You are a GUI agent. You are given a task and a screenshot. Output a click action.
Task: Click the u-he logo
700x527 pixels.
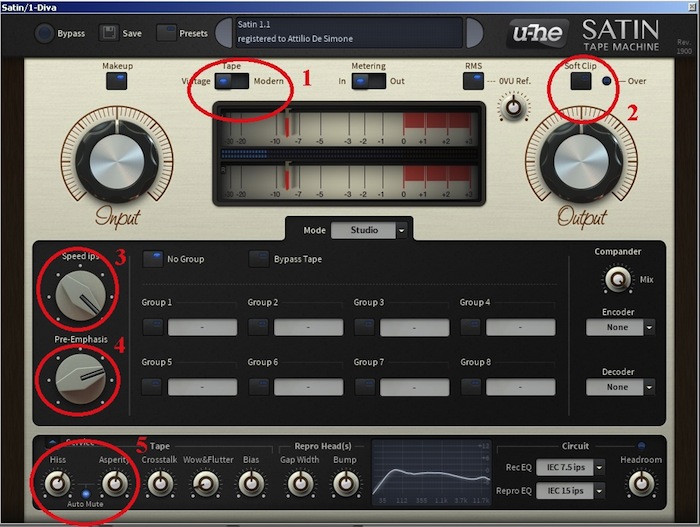(538, 31)
